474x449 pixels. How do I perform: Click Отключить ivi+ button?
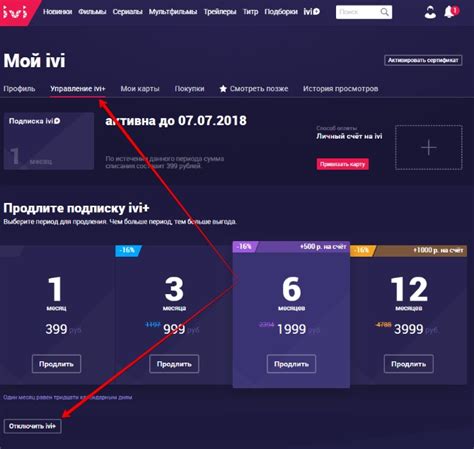tap(32, 426)
